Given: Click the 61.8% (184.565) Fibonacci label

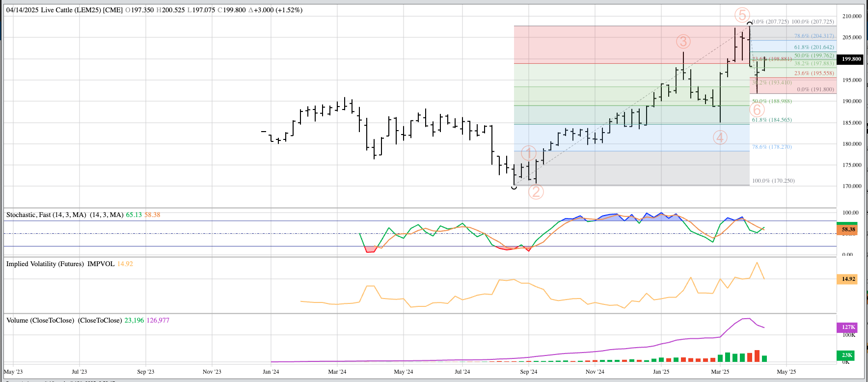Looking at the screenshot, I should point(772,120).
